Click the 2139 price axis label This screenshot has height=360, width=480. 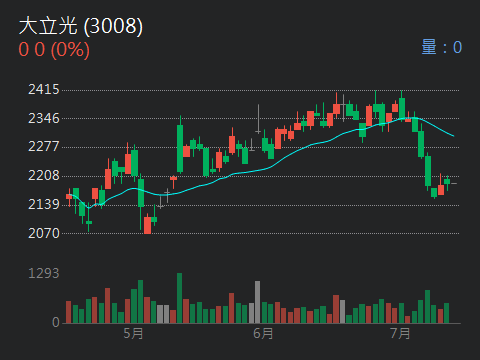(x=44, y=205)
